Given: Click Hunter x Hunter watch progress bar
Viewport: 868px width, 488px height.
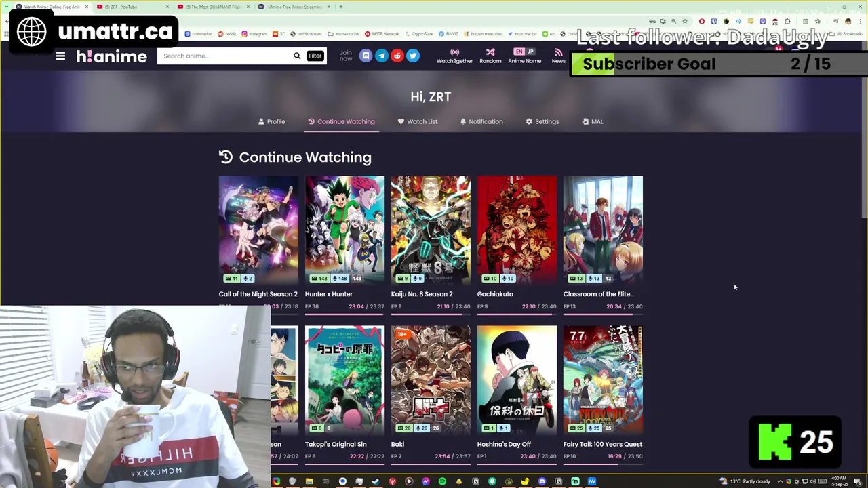Looking at the screenshot, I should coord(344,313).
